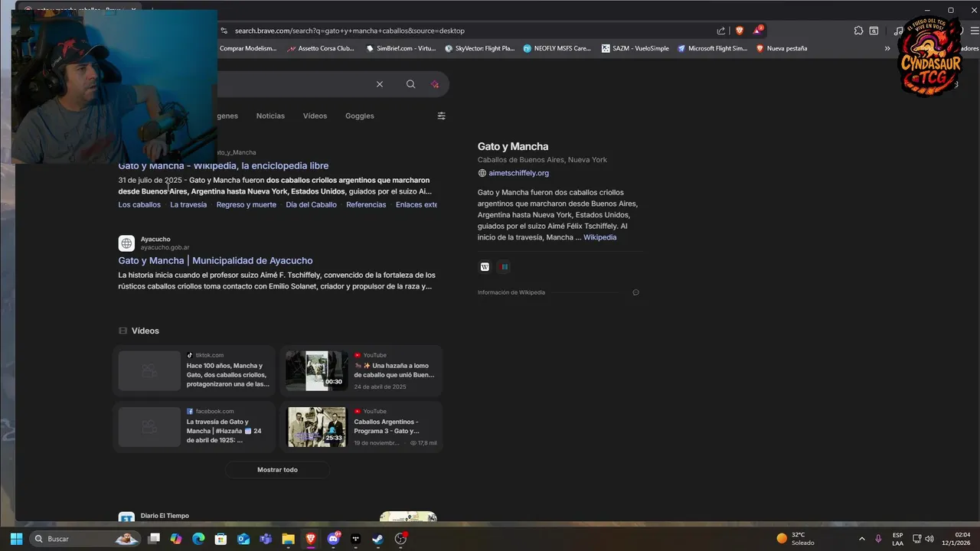Switch to Goggles tab

[360, 116]
